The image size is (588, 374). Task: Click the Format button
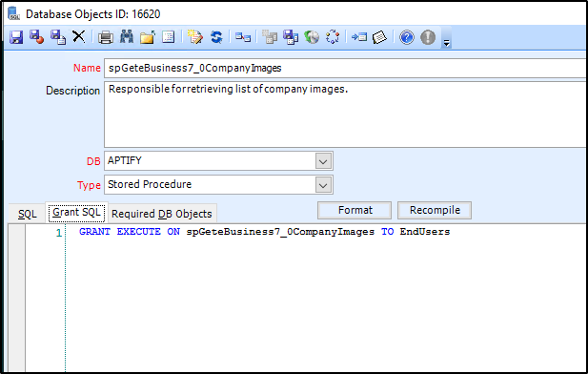click(x=355, y=210)
